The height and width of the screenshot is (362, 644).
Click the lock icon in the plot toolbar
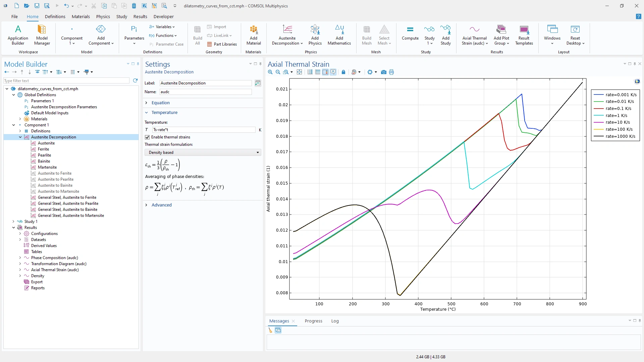(x=343, y=72)
